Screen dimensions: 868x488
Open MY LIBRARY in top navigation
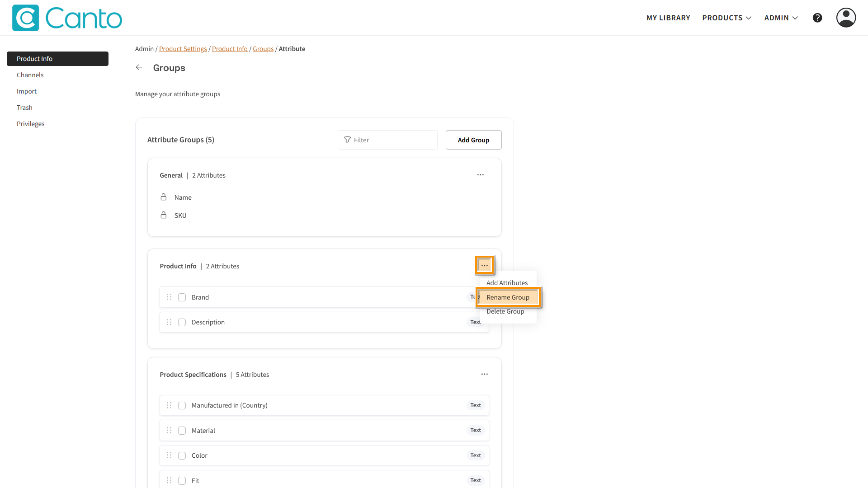[x=668, y=18]
